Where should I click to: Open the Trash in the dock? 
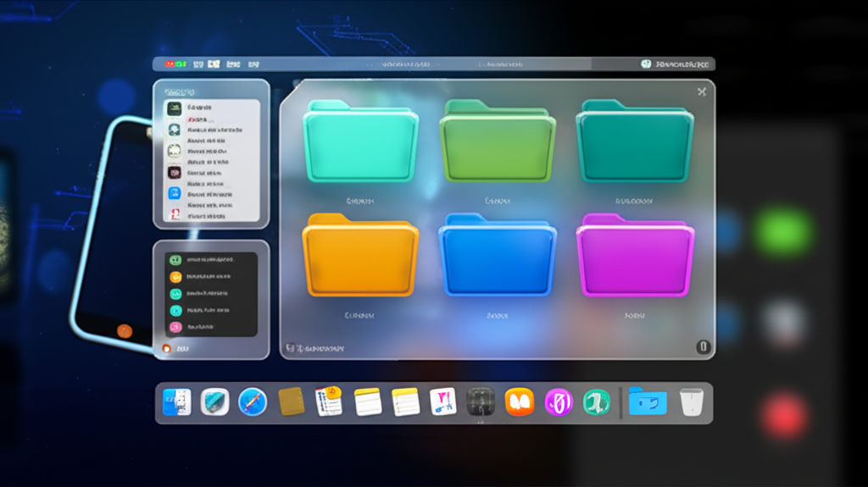tap(692, 401)
